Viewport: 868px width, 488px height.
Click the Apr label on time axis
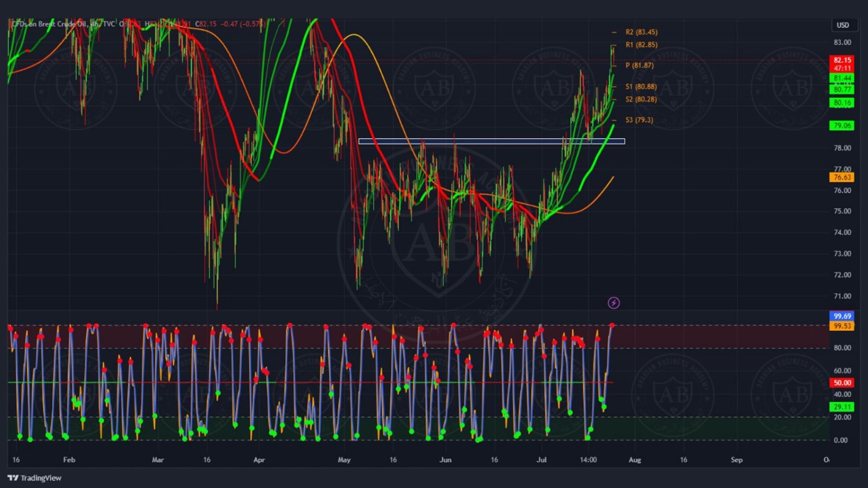coord(259,460)
